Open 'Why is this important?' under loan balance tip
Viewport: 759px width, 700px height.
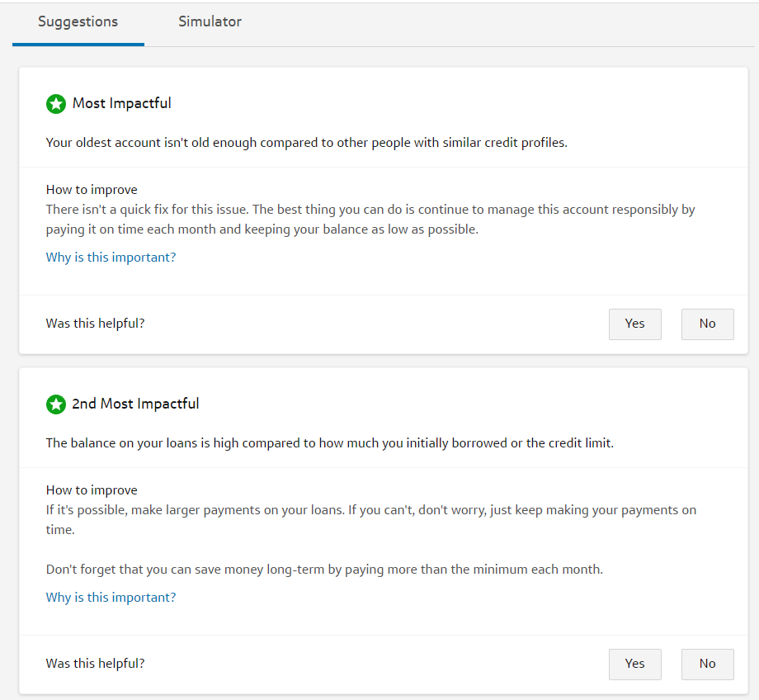pyautogui.click(x=111, y=598)
